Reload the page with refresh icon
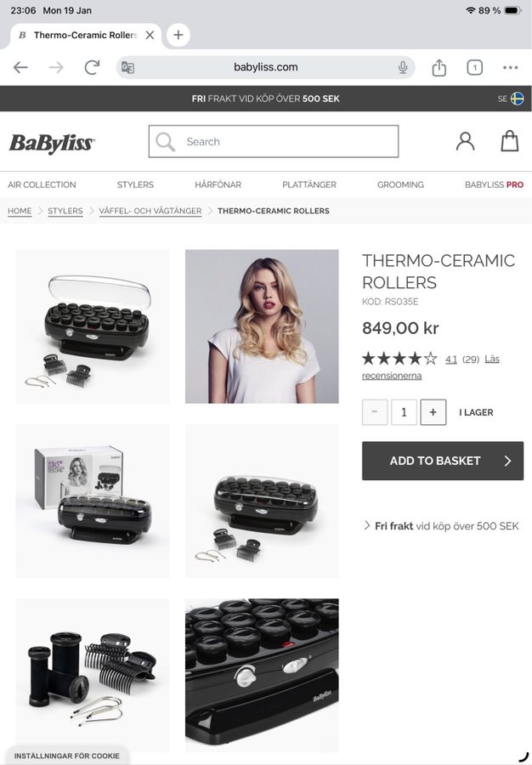 [x=92, y=67]
